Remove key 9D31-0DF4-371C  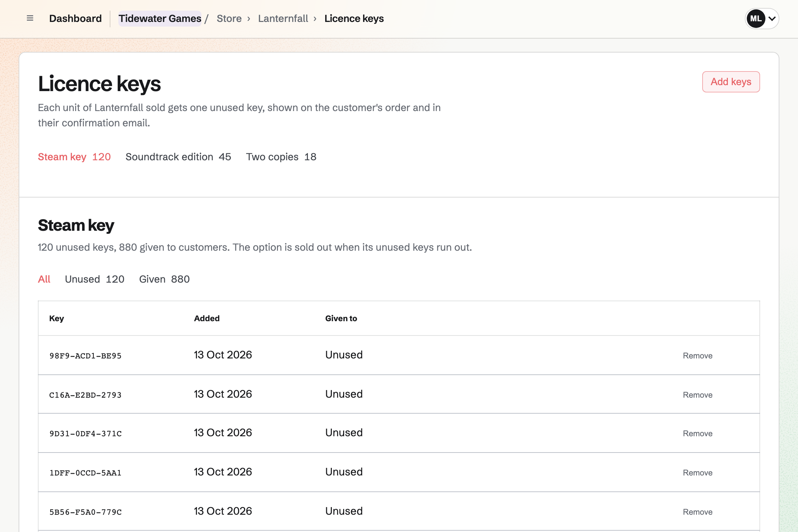698,434
